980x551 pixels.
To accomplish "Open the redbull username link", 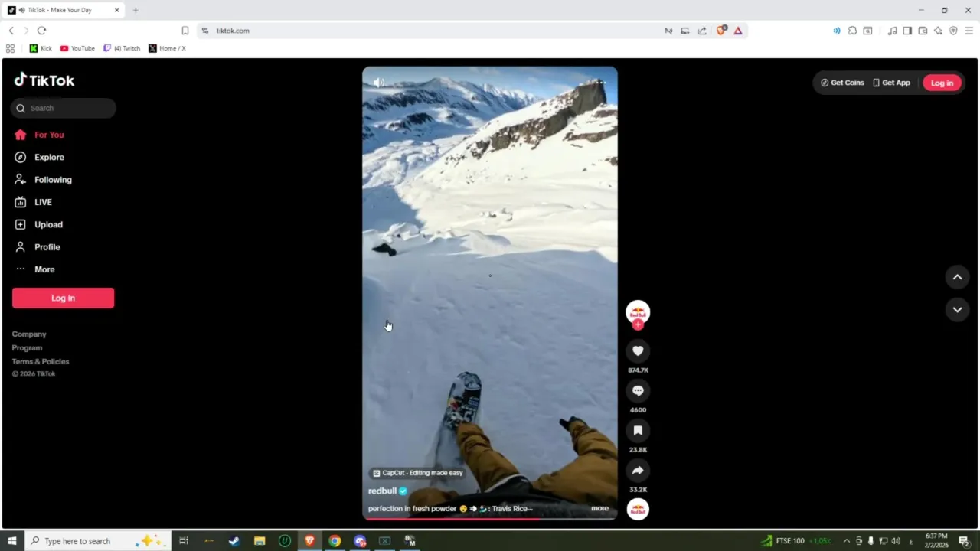I will (x=382, y=491).
